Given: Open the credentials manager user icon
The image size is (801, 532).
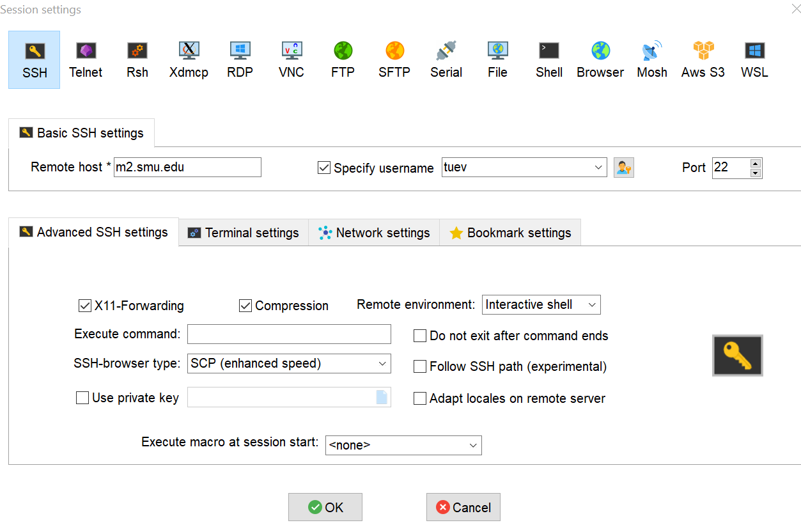Looking at the screenshot, I should (624, 168).
